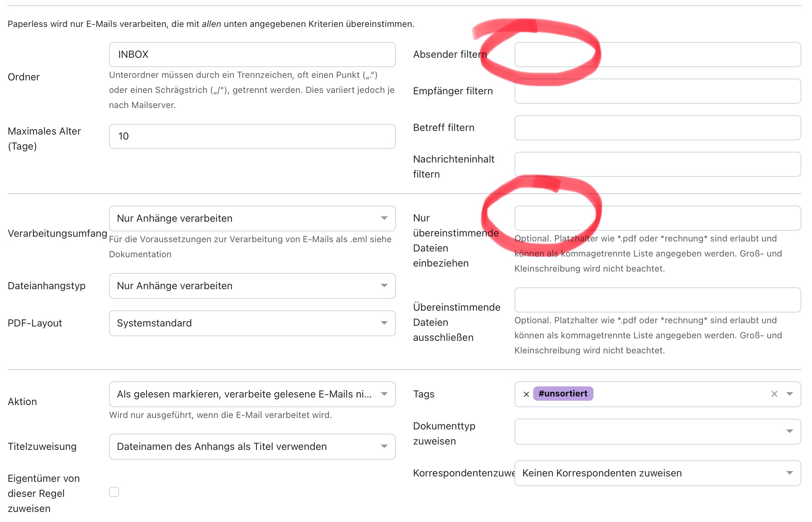Select the #unsortiert tag chip
This screenshot has width=812, height=522.
(x=563, y=394)
